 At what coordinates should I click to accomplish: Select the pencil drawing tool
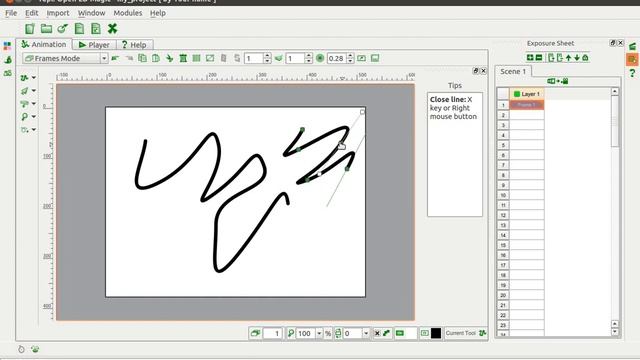tap(24, 78)
